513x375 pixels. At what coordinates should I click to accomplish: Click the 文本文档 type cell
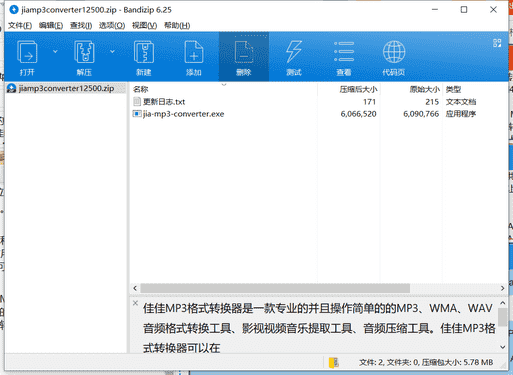point(461,102)
